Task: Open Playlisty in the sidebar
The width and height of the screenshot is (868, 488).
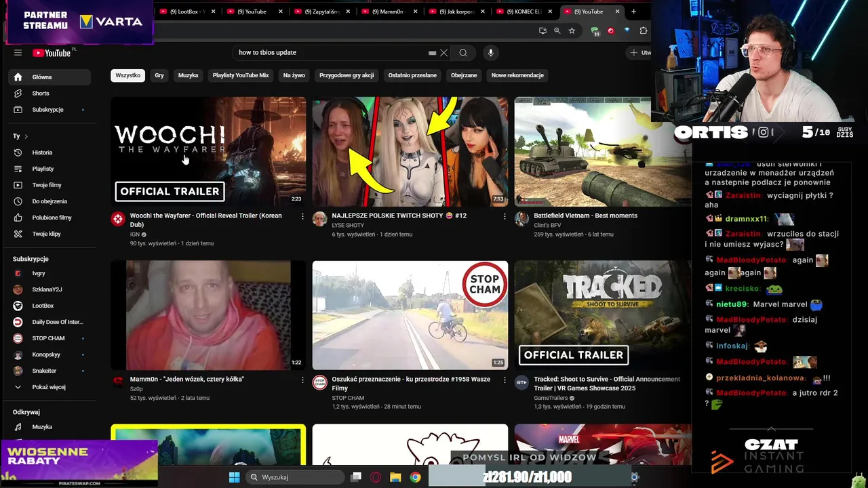Action: tap(50, 169)
